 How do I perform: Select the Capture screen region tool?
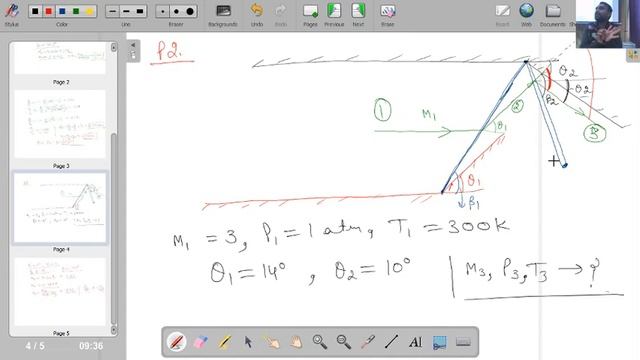pyautogui.click(x=440, y=342)
